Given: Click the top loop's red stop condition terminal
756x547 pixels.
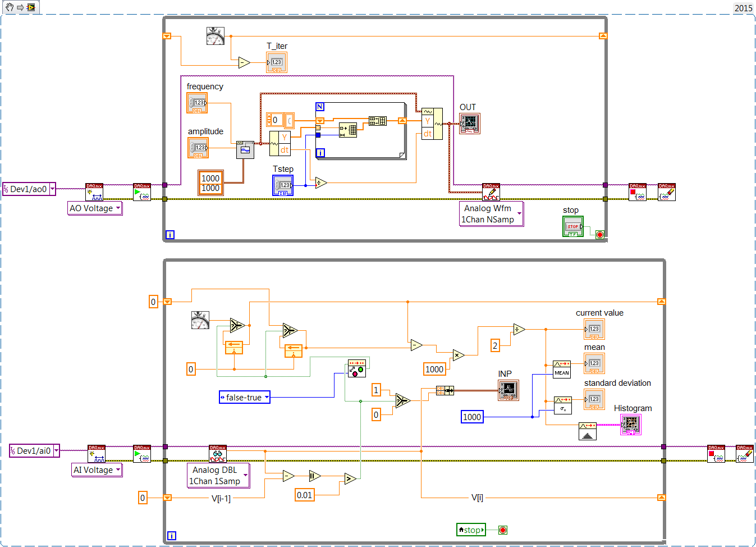Looking at the screenshot, I should [599, 235].
